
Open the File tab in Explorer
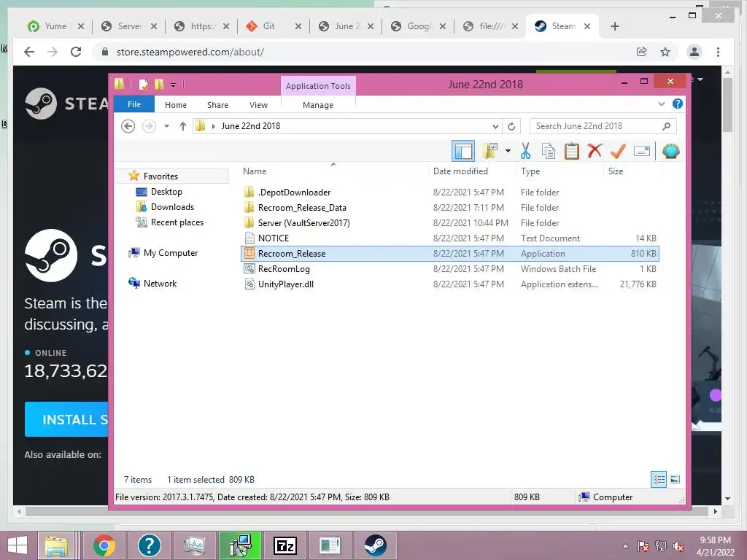coord(134,104)
